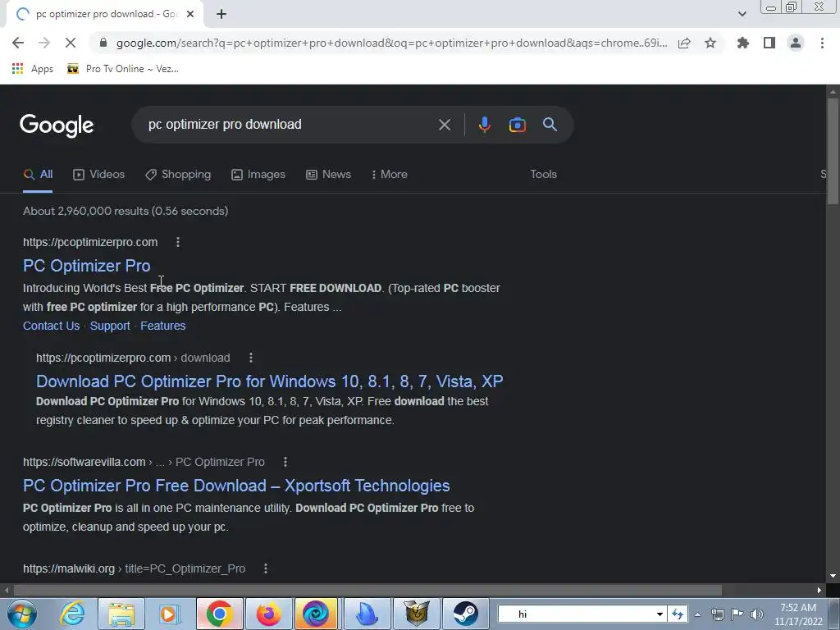Click the forward navigation arrow
The width and height of the screenshot is (840, 630).
[44, 43]
